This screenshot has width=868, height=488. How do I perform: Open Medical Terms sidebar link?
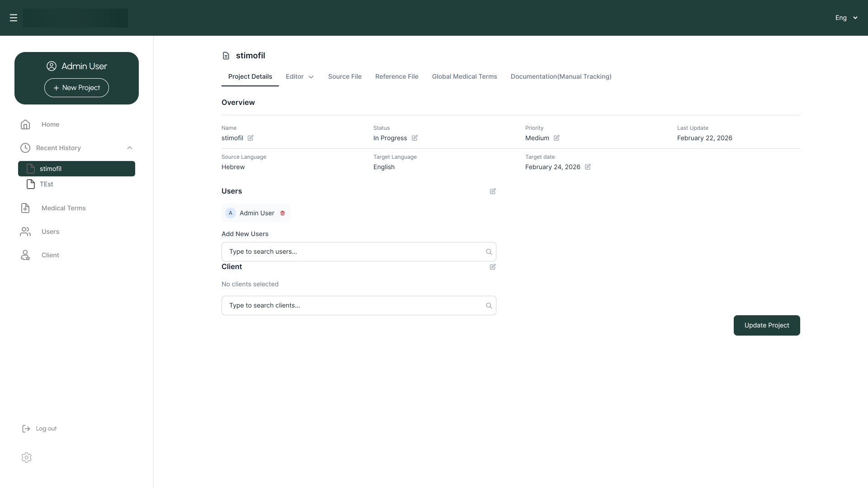coord(64,208)
